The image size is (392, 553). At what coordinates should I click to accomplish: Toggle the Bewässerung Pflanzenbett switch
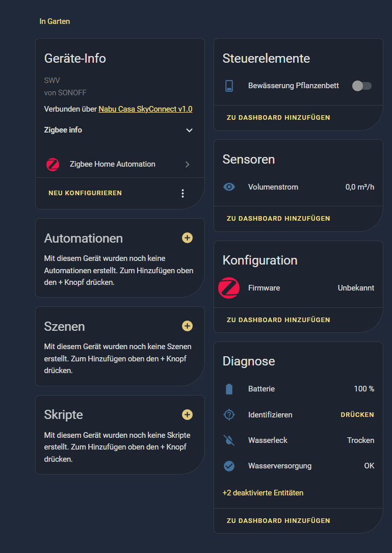point(362,86)
